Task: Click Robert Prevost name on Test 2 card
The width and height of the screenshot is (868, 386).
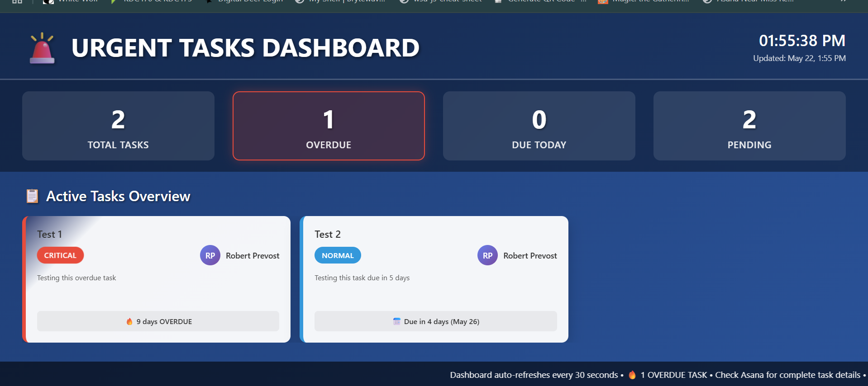Action: (x=530, y=256)
